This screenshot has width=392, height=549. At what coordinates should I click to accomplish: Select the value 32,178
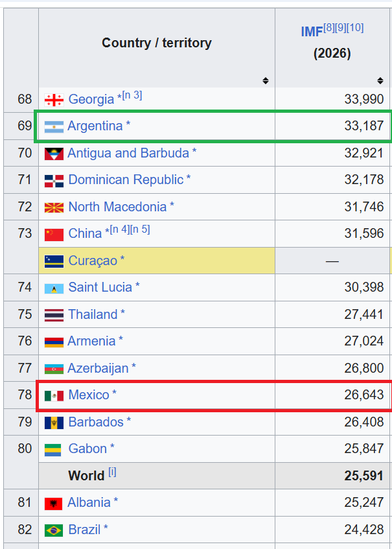coord(364,180)
